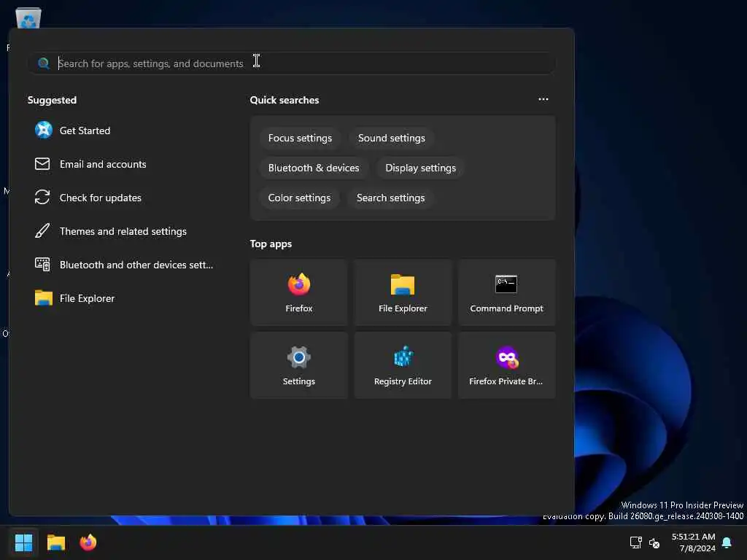Open Registry Editor from Top apps

[403, 365]
